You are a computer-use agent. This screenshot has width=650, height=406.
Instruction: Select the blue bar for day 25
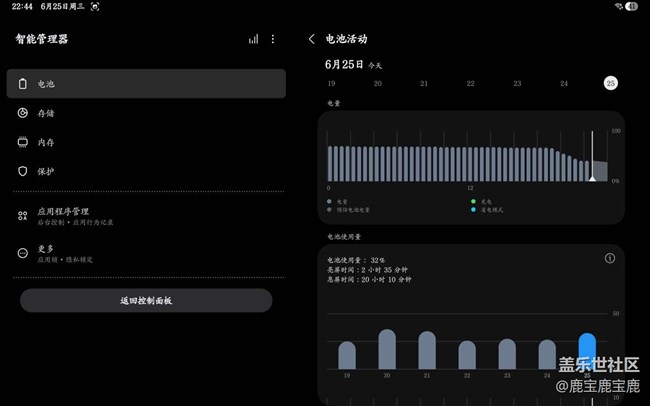click(587, 351)
